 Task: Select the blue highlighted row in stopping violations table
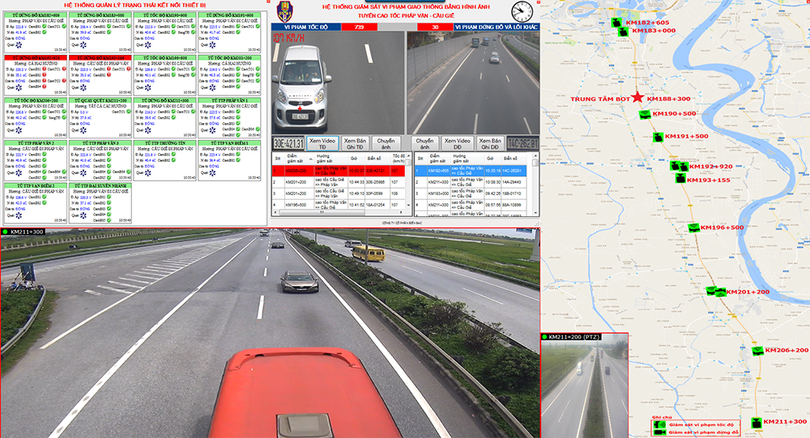click(475, 171)
